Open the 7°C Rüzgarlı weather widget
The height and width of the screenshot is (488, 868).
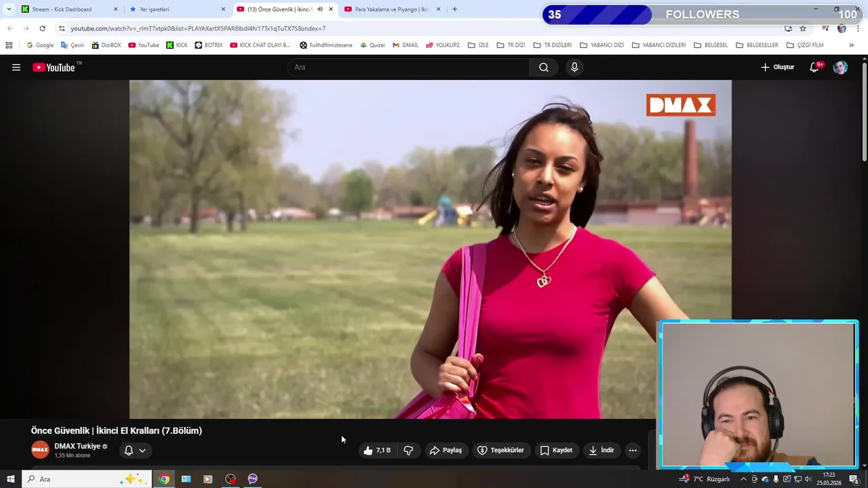coord(705,479)
